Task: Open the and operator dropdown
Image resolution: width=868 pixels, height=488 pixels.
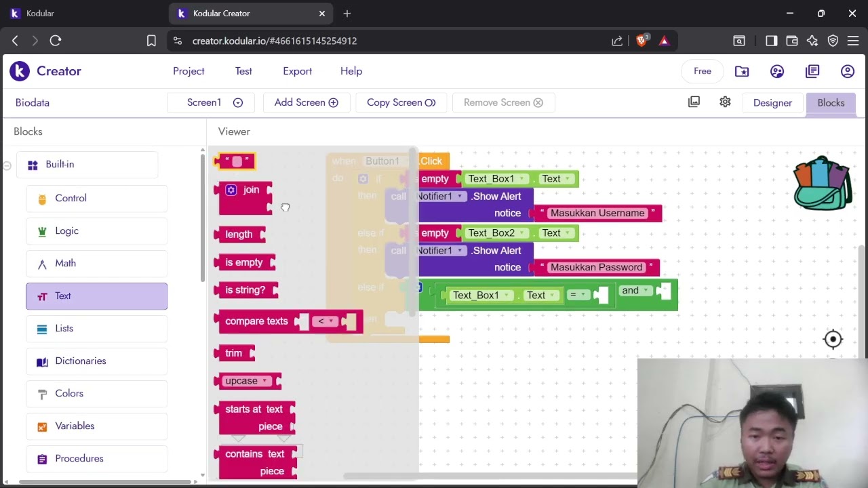Action: pos(636,291)
